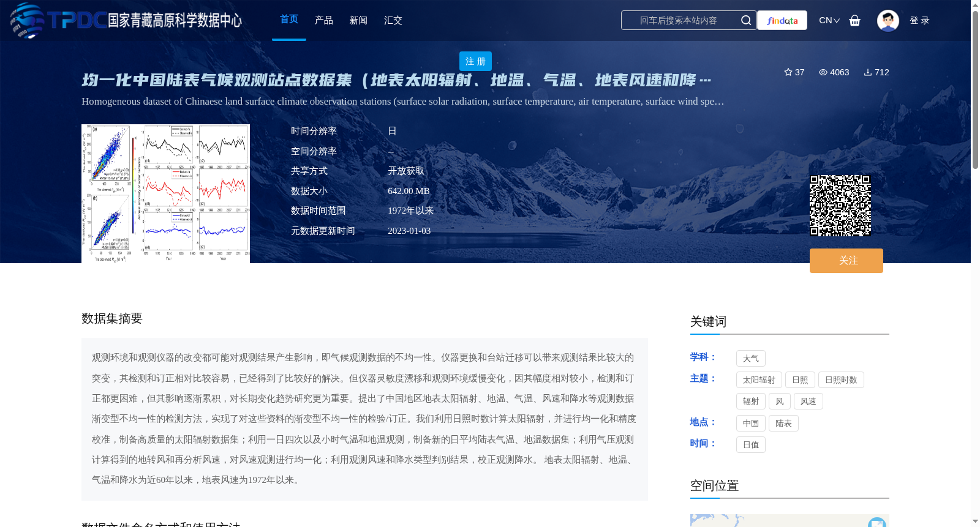This screenshot has width=980, height=527.
Task: Click the 注册 button
Action: point(475,61)
